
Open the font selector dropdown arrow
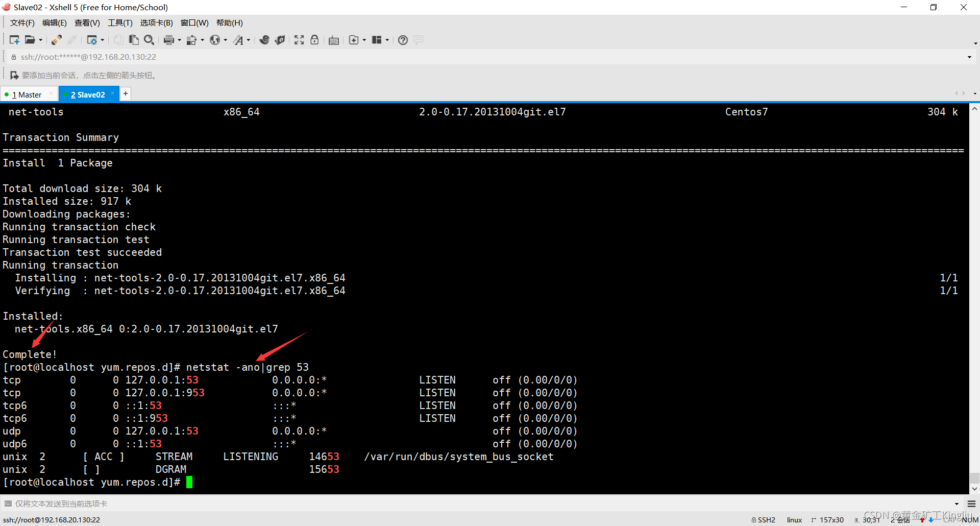248,40
